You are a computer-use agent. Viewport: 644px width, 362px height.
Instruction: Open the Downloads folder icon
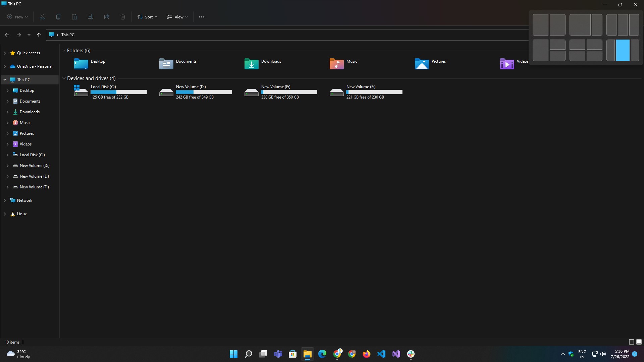(x=251, y=64)
